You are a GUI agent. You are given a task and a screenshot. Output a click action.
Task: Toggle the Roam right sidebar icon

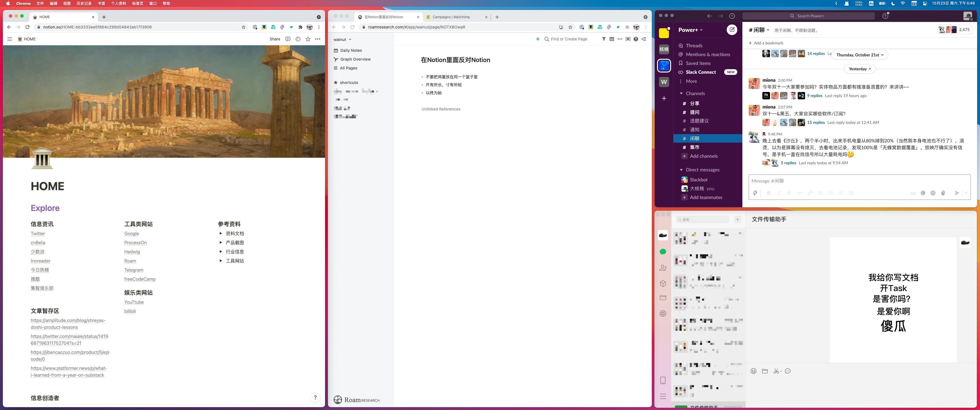point(644,39)
